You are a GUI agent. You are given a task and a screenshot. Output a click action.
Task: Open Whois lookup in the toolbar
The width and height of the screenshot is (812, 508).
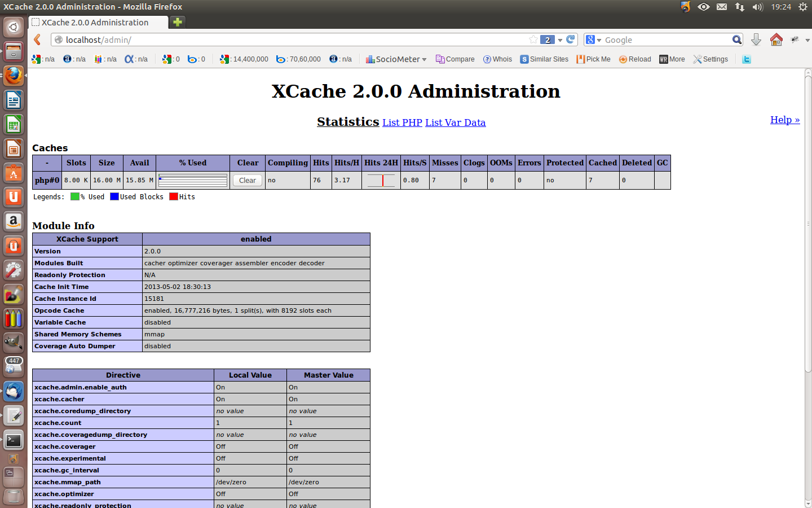[x=497, y=59]
